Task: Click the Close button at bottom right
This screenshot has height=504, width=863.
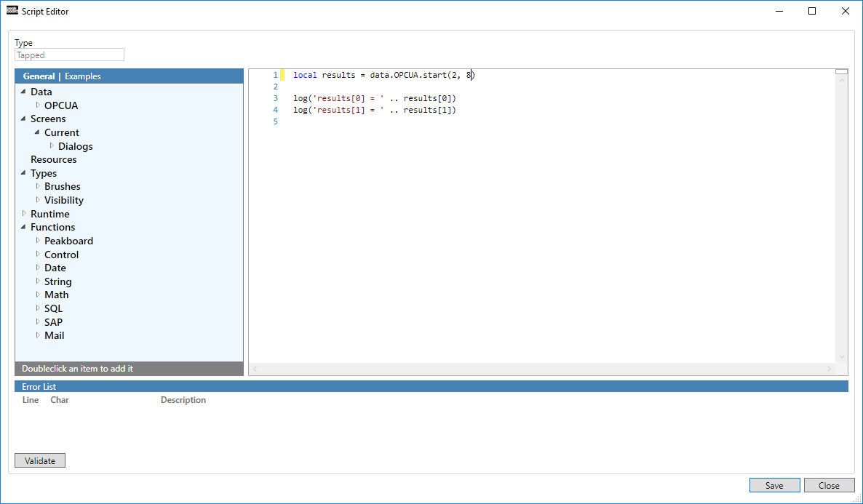Action: point(829,486)
